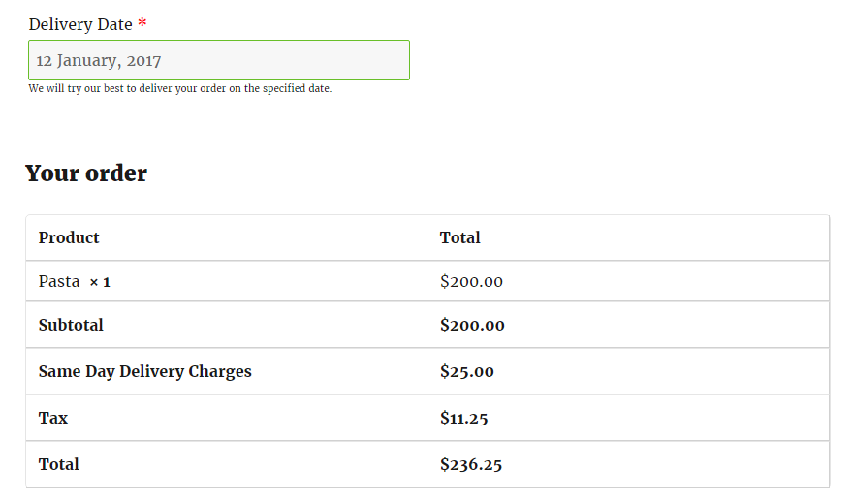Screen dimensions: 853x504
Task: Click the bold subtotal amount $200.00
Action: tap(472, 325)
